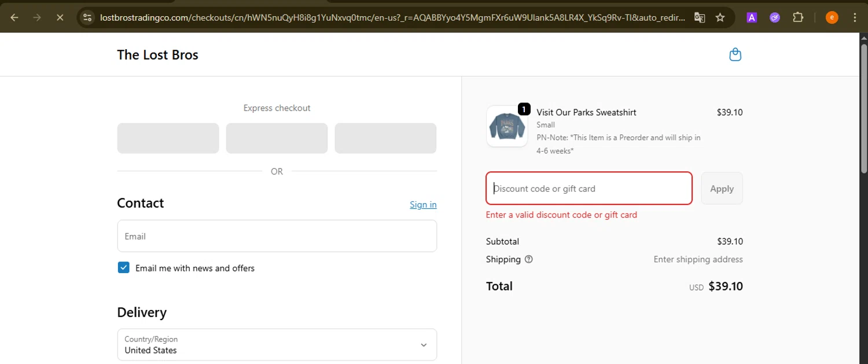Viewport: 868px width, 364px height.
Task: Select middle express checkout button
Action: tap(277, 138)
